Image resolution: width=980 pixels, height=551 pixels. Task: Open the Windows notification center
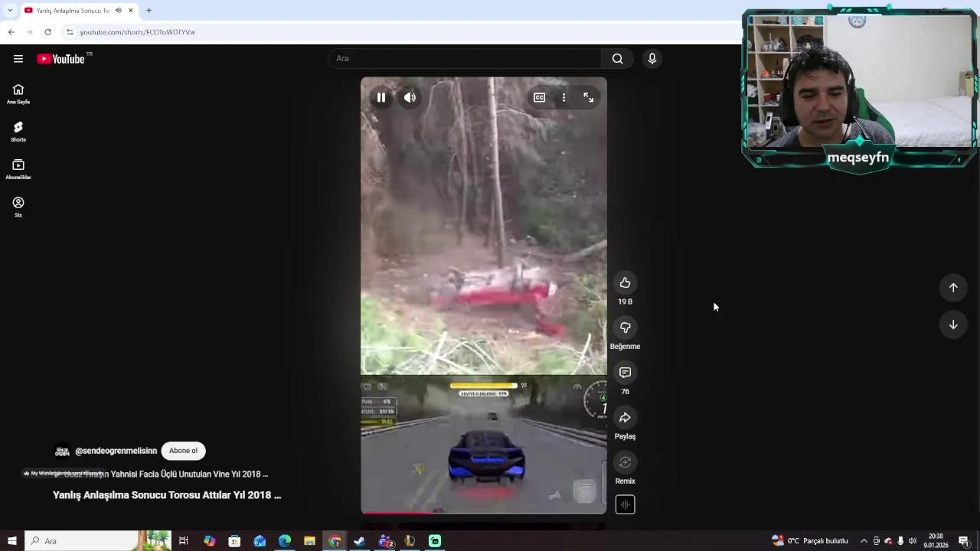click(x=964, y=541)
